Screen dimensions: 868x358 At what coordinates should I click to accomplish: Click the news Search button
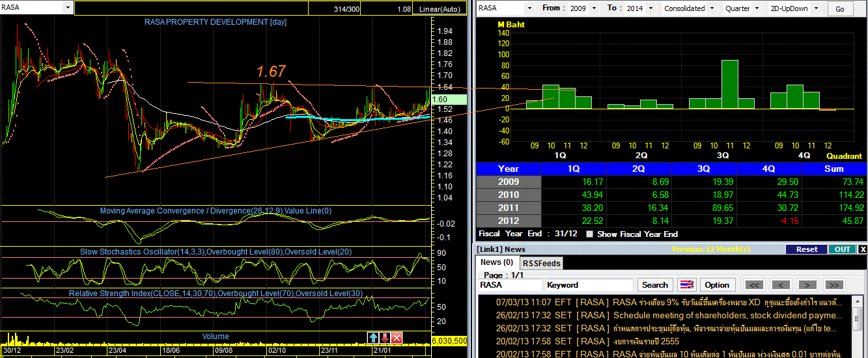[655, 284]
